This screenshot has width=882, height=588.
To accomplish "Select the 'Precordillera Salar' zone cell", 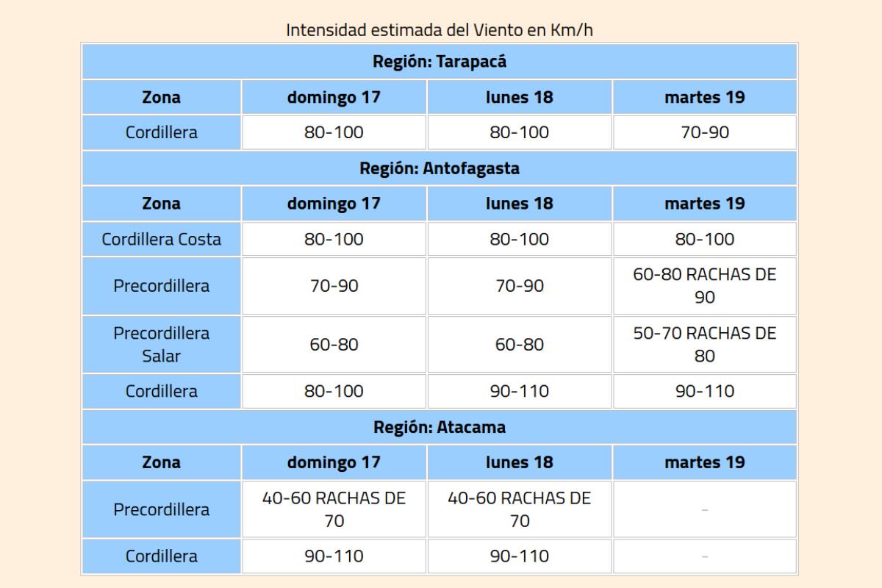I will click(x=161, y=344).
